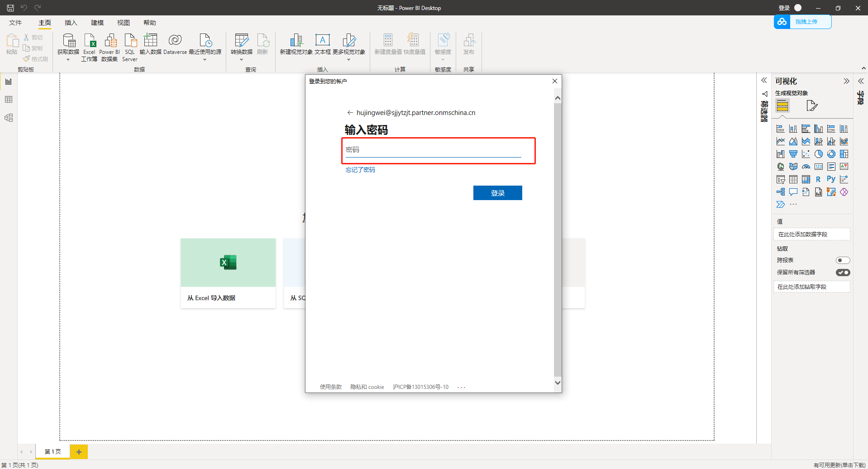The height and width of the screenshot is (469, 868).
Task: Open the 忘记了密码 link
Action: (x=360, y=169)
